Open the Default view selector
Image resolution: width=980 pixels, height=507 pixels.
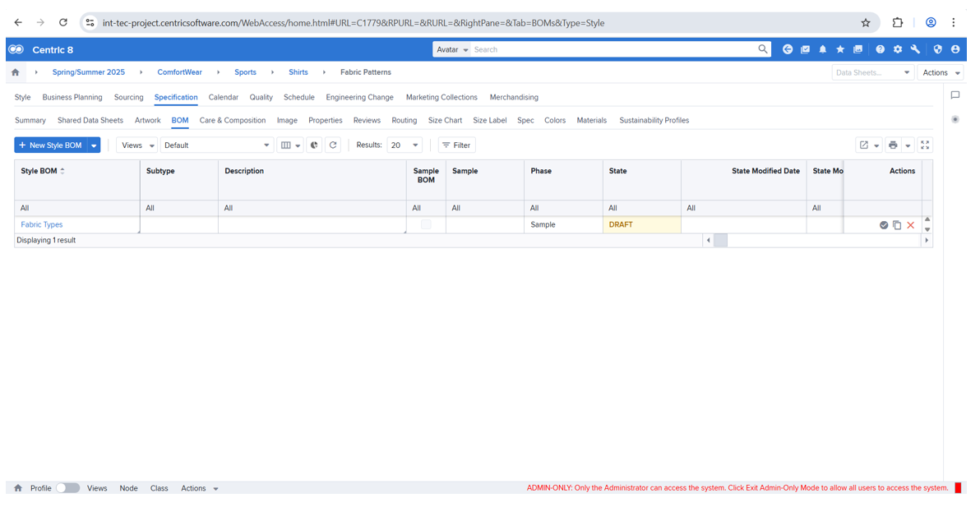coord(217,145)
